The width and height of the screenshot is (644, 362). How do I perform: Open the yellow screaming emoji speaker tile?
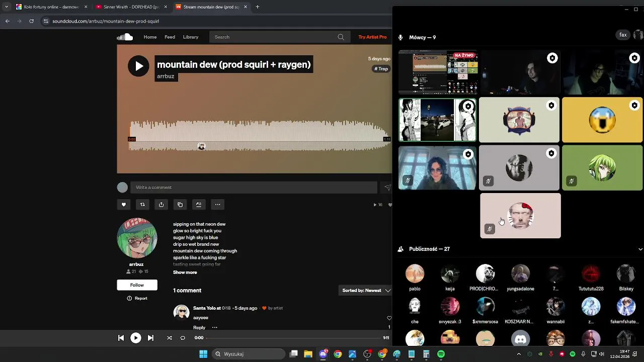[x=602, y=120]
